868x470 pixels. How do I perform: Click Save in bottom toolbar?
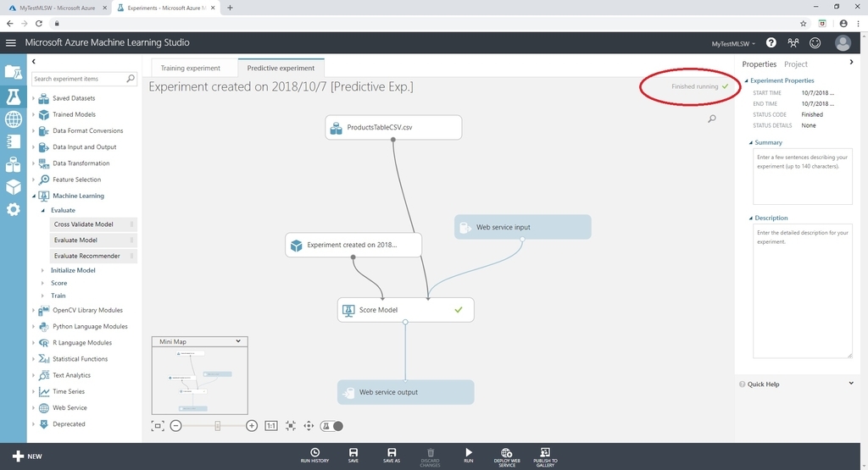353,456
